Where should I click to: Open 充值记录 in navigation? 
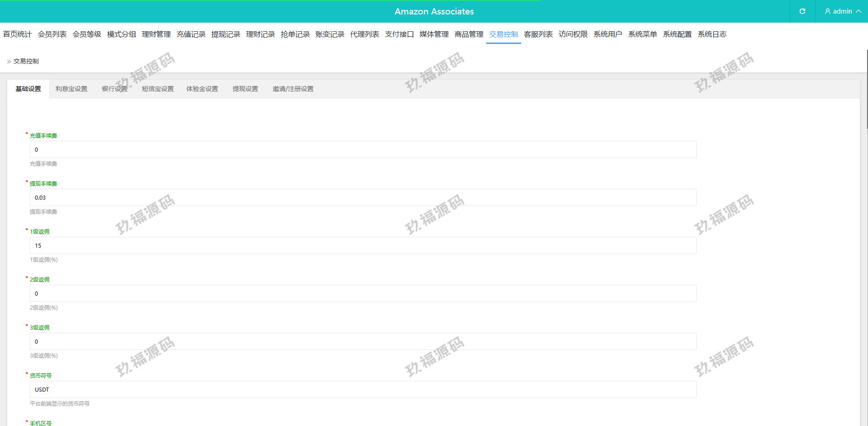[x=191, y=34]
